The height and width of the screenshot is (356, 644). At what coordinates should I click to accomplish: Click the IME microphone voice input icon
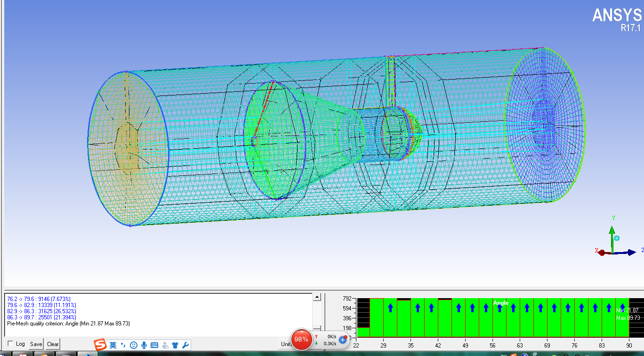click(144, 345)
